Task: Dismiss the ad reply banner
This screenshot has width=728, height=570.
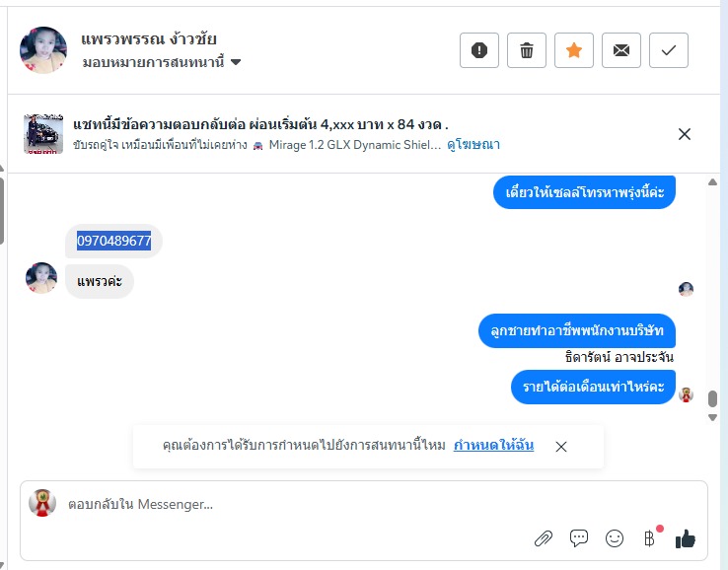Action: [x=685, y=134]
